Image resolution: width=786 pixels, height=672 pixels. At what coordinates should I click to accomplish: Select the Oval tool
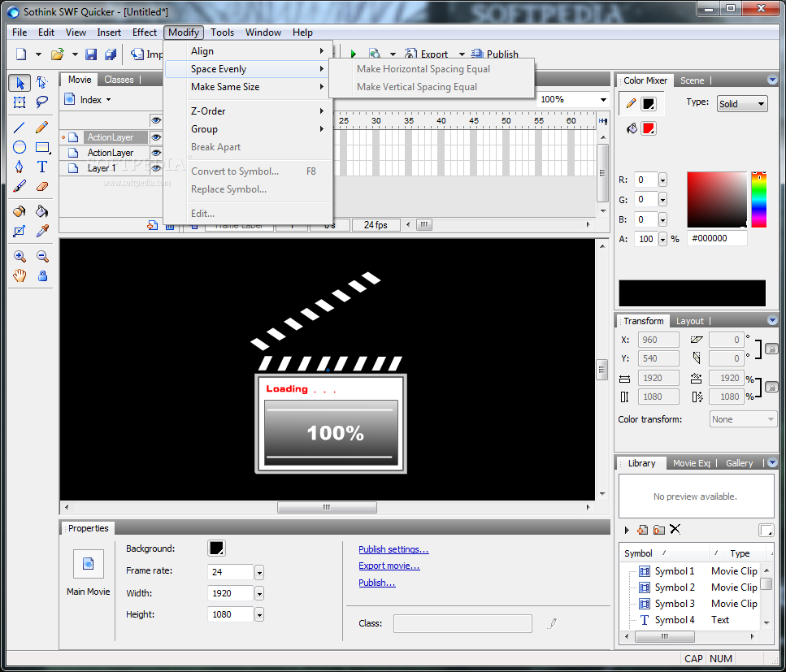[x=20, y=147]
